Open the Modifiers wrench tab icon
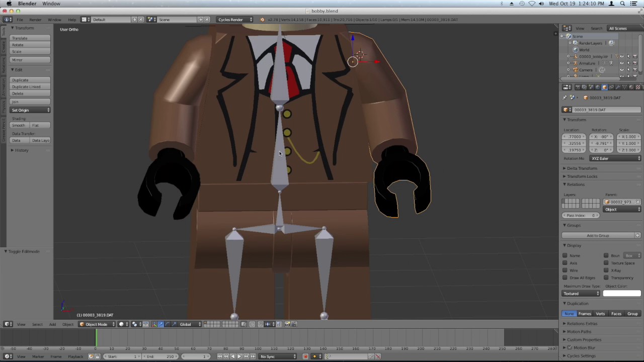Viewport: 644px width, 362px height. pyautogui.click(x=618, y=87)
